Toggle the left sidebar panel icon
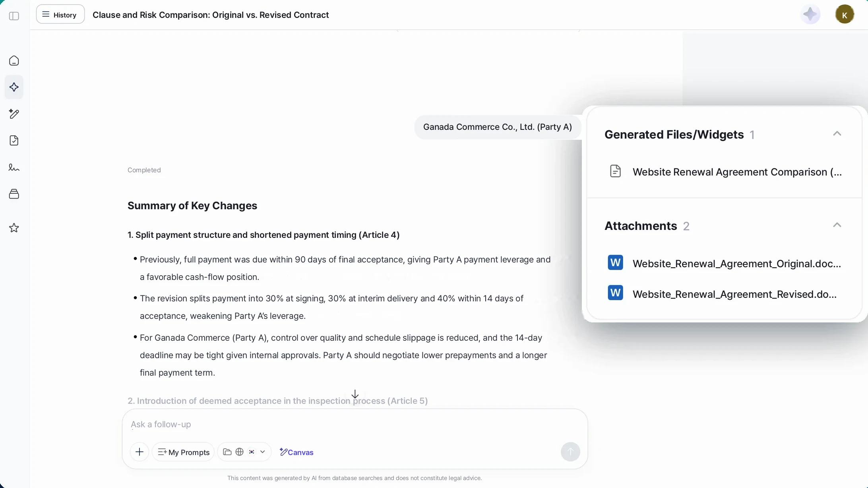868x488 pixels. (14, 16)
